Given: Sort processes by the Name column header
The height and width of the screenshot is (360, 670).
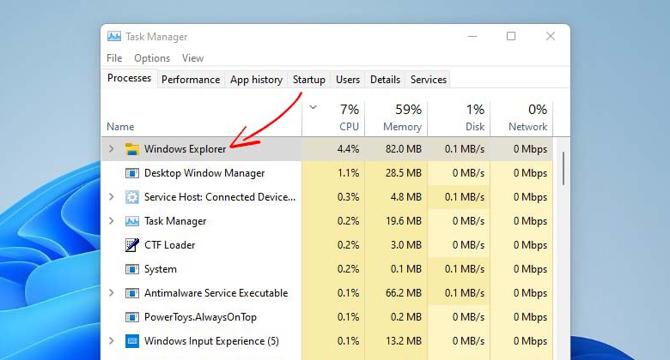Looking at the screenshot, I should tap(120, 127).
